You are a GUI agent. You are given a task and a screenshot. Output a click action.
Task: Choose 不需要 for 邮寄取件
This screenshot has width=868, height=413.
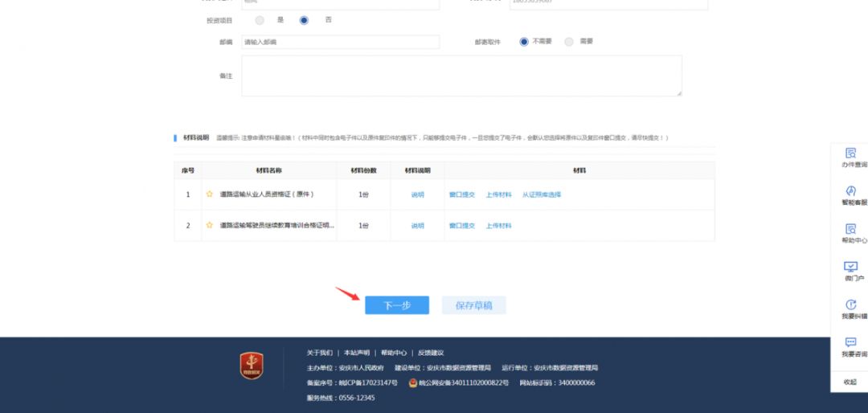click(x=524, y=42)
